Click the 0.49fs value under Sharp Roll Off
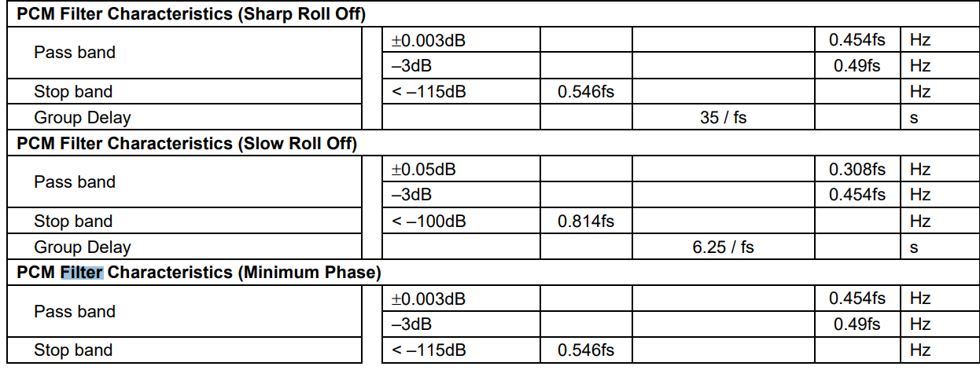The width and height of the screenshot is (980, 370). 857,66
